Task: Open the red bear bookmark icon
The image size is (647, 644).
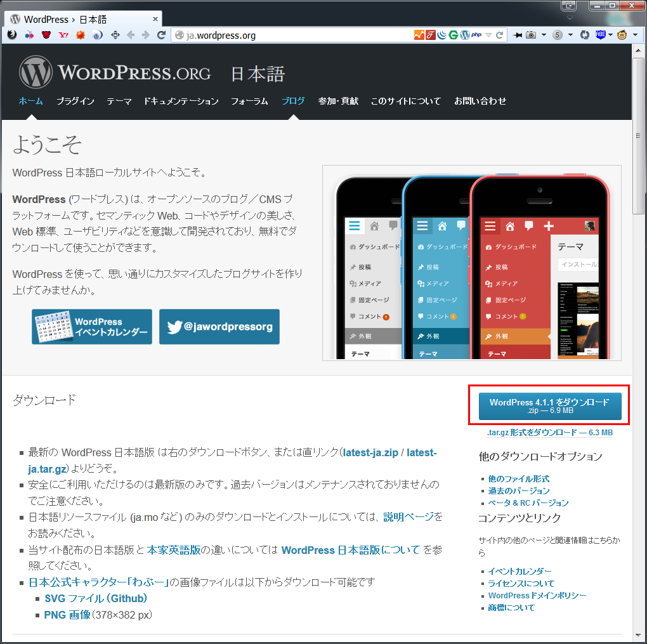Action: point(46,35)
